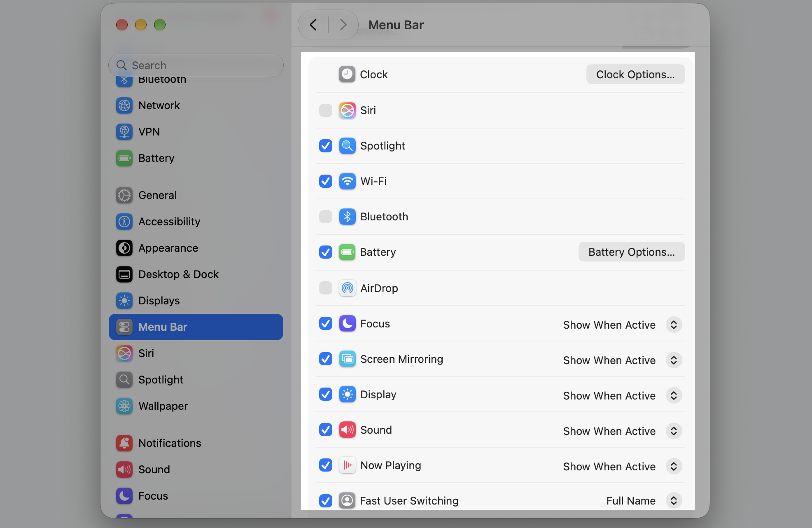Viewport: 812px width, 528px height.
Task: Click the Clock Options button
Action: tap(635, 75)
